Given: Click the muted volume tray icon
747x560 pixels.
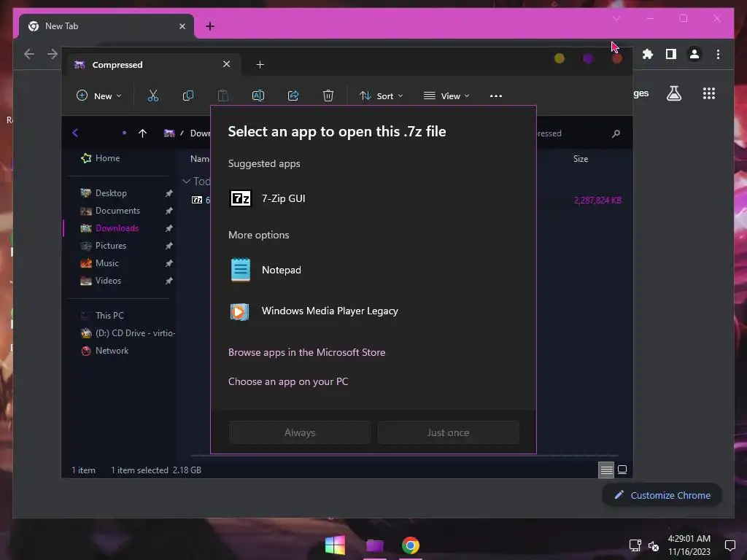Looking at the screenshot, I should click(x=654, y=545).
